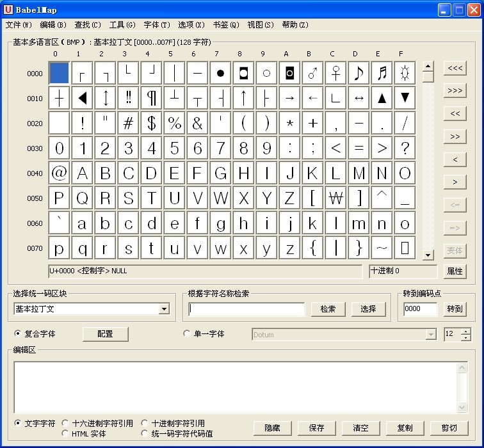Screen dimensions: 484x448
Task: Increase font size with the up spinner
Action: click(x=465, y=331)
